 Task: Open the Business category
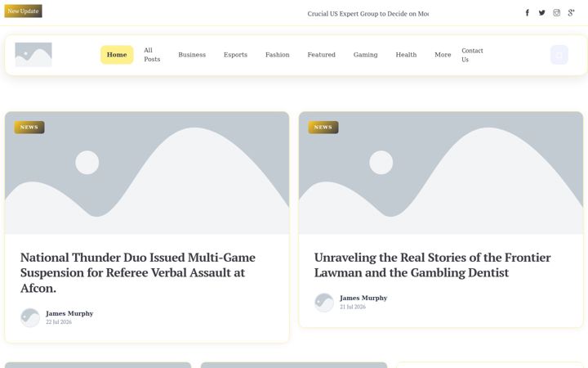(x=192, y=55)
